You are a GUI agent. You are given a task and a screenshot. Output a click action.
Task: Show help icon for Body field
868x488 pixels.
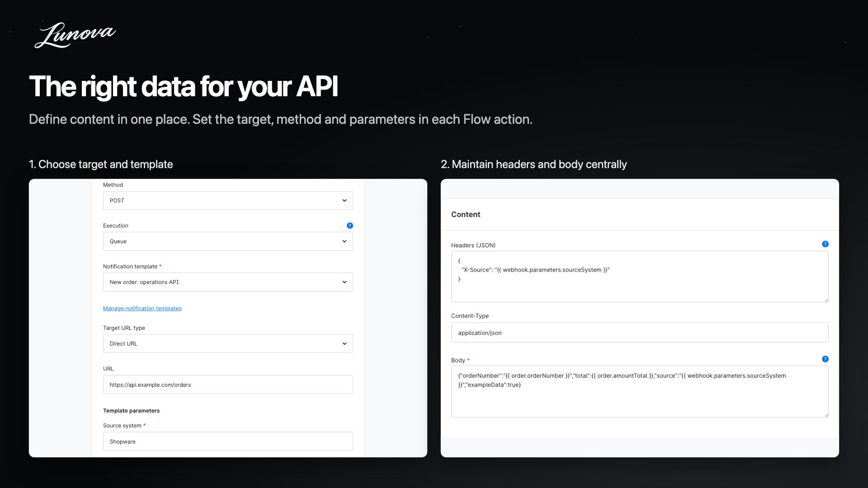click(825, 359)
